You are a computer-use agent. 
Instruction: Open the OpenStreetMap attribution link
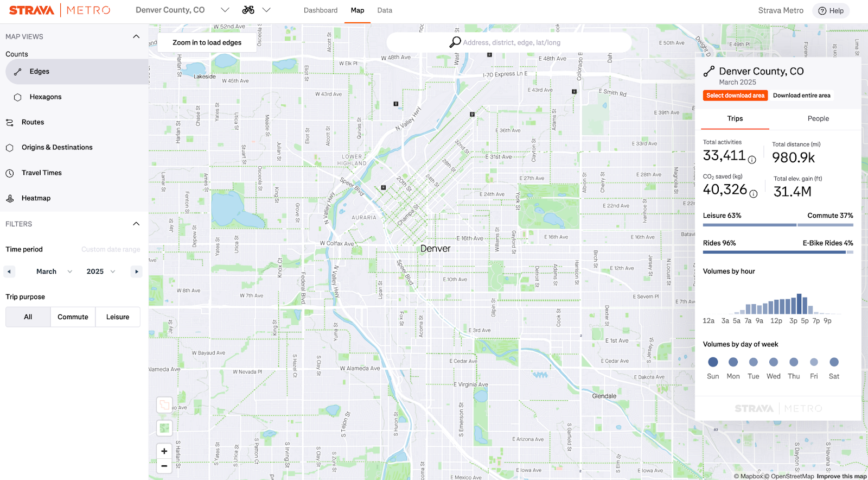click(790, 476)
